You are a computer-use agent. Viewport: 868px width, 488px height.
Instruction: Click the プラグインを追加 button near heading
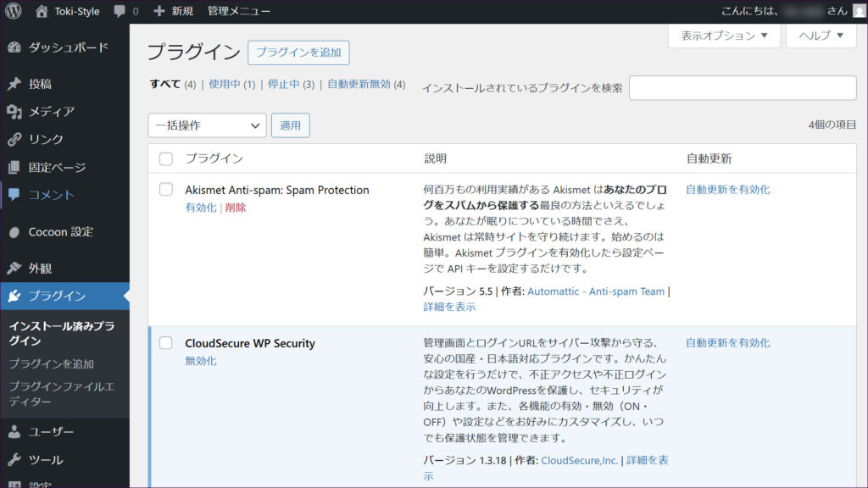[x=298, y=53]
